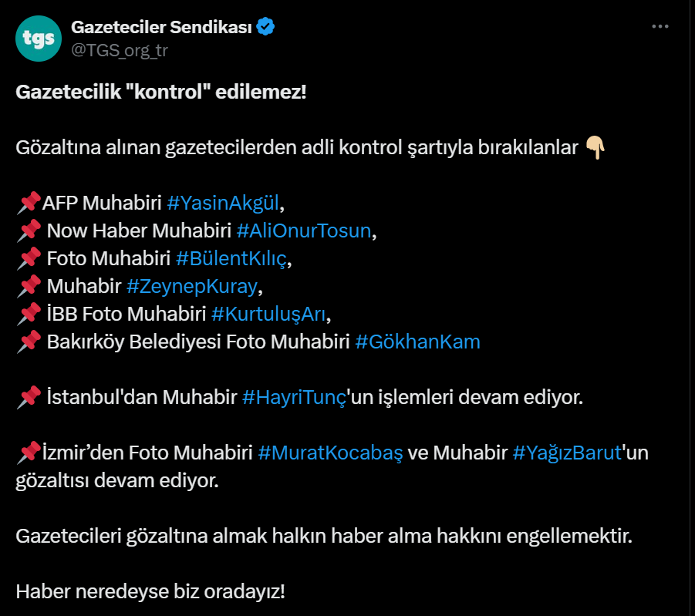Click the tgs profile avatar
Screen dimensions: 695x616
click(x=39, y=39)
